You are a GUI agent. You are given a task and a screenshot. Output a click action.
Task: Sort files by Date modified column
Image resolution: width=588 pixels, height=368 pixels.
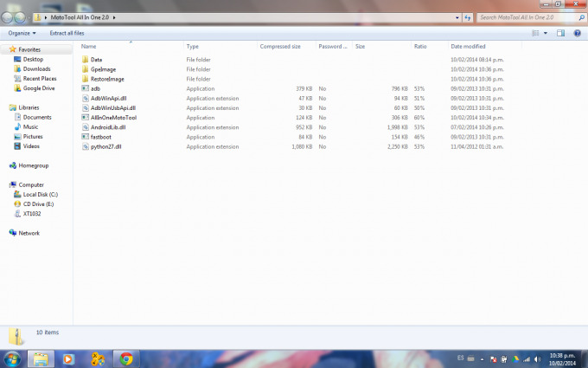pos(468,46)
